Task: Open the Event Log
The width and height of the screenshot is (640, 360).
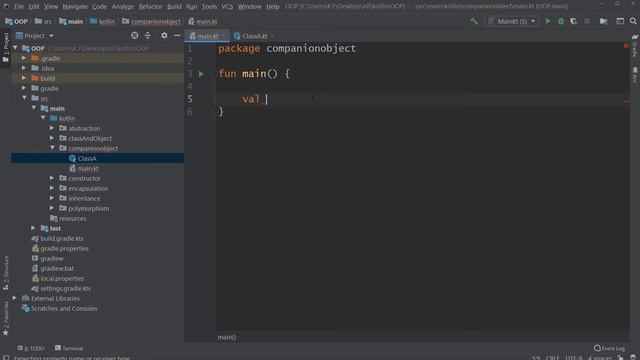Action: 609,348
